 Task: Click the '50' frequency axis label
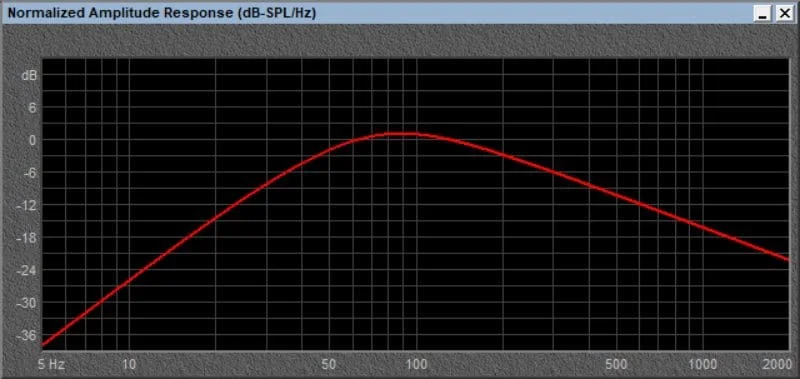point(330,365)
